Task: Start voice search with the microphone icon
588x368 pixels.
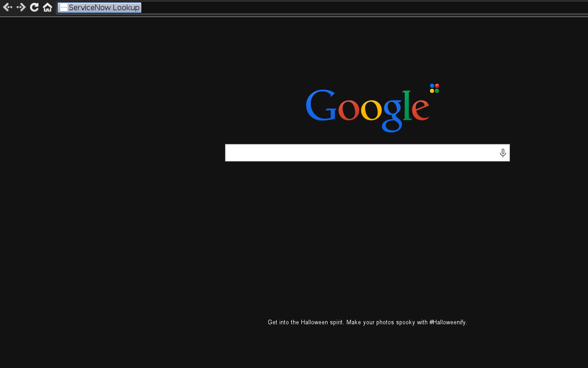Action: 503,153
